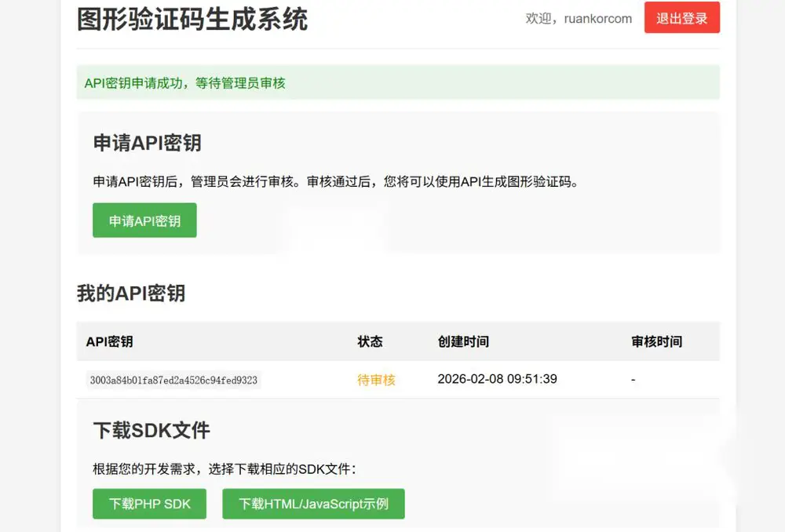Select the API key 3003a84b01fa87ed2a4526c94fed9323

pyautogui.click(x=173, y=380)
